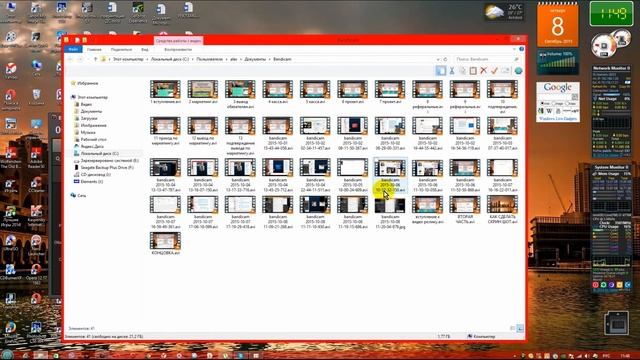Click the РУС language indicator in system tray
The image size is (640, 360).
(607, 356)
